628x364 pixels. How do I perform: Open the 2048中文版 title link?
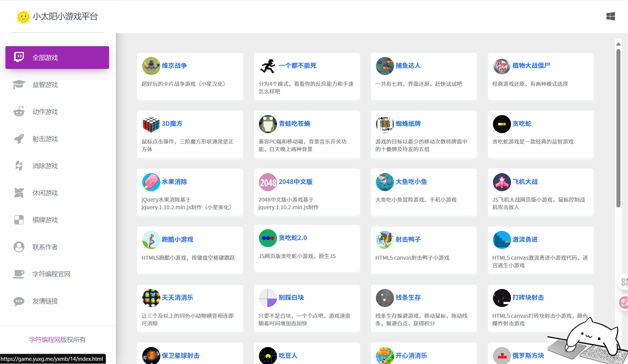pos(295,182)
